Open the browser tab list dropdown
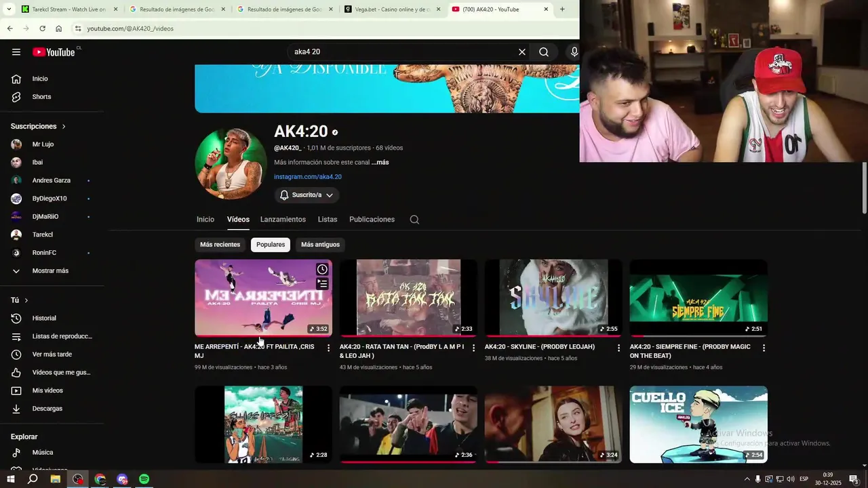 pos(9,9)
